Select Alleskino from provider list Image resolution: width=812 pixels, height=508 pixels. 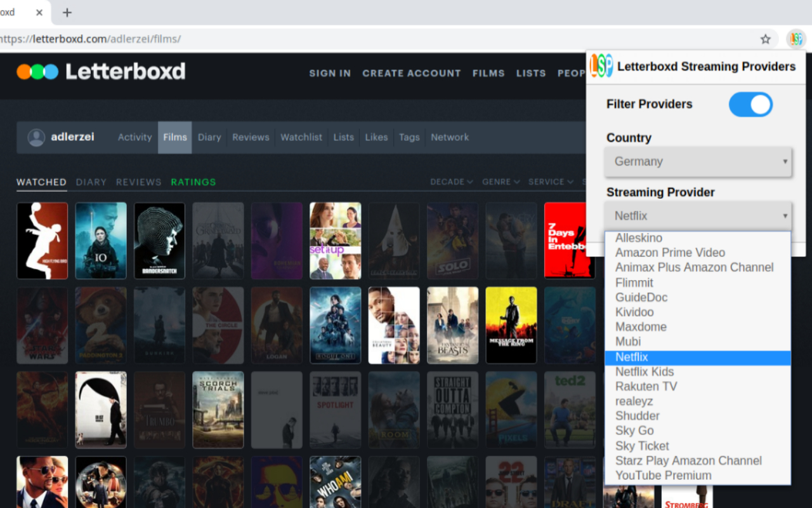[x=698, y=238]
